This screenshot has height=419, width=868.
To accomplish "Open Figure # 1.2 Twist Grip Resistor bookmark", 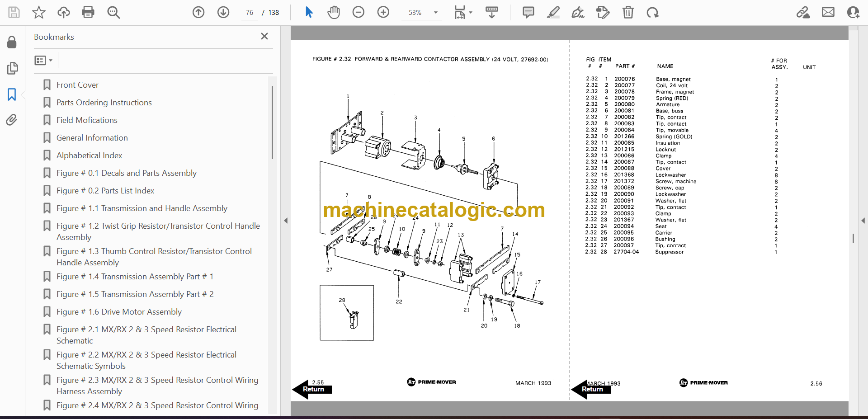I will [x=158, y=231].
